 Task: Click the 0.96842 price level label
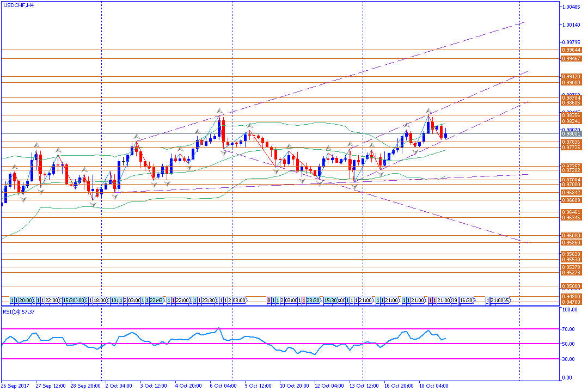[x=571, y=192]
